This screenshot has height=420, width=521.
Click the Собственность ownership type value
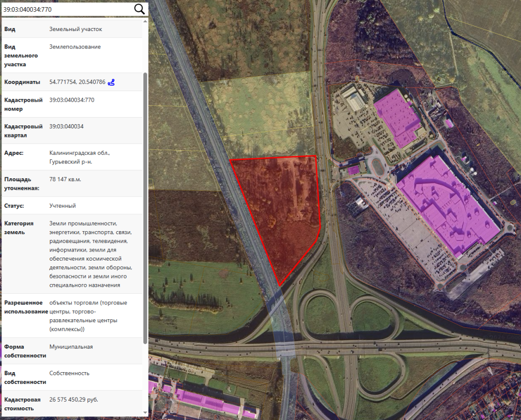tap(69, 373)
